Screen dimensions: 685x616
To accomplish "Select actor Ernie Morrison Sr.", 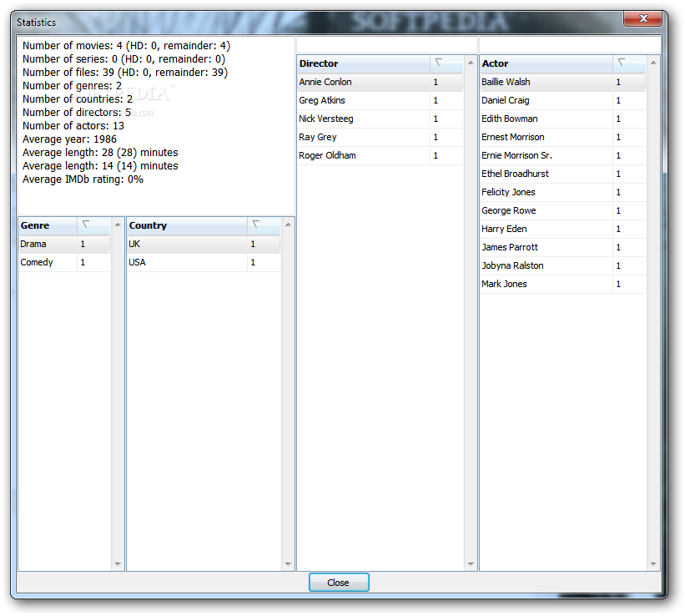I will point(562,155).
